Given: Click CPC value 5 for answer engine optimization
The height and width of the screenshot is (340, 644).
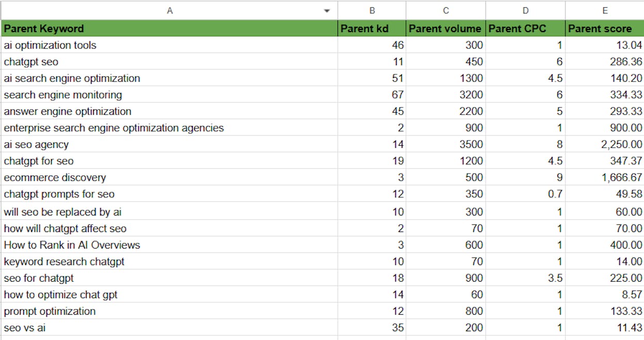Looking at the screenshot, I should pyautogui.click(x=525, y=111).
